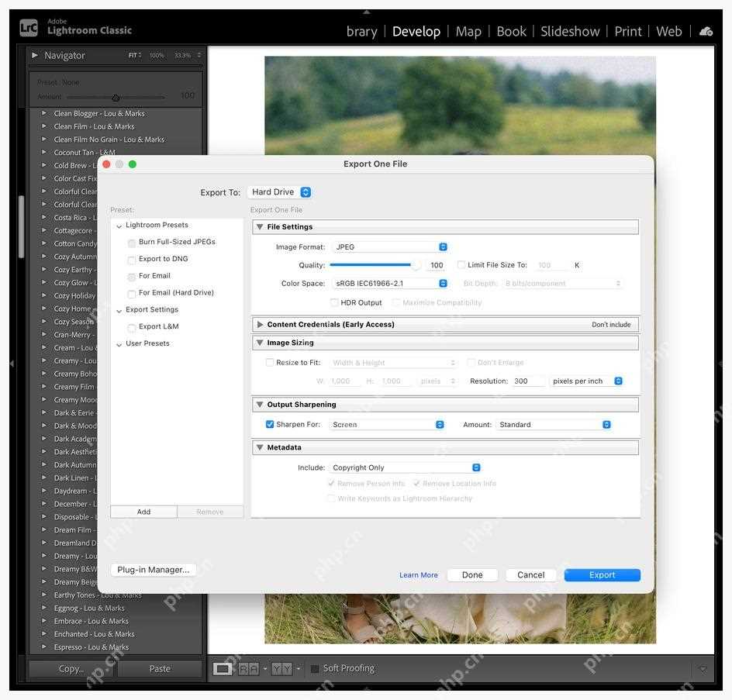Open the Image Format JPEG dropdown
This screenshot has width=732, height=700.
point(390,247)
